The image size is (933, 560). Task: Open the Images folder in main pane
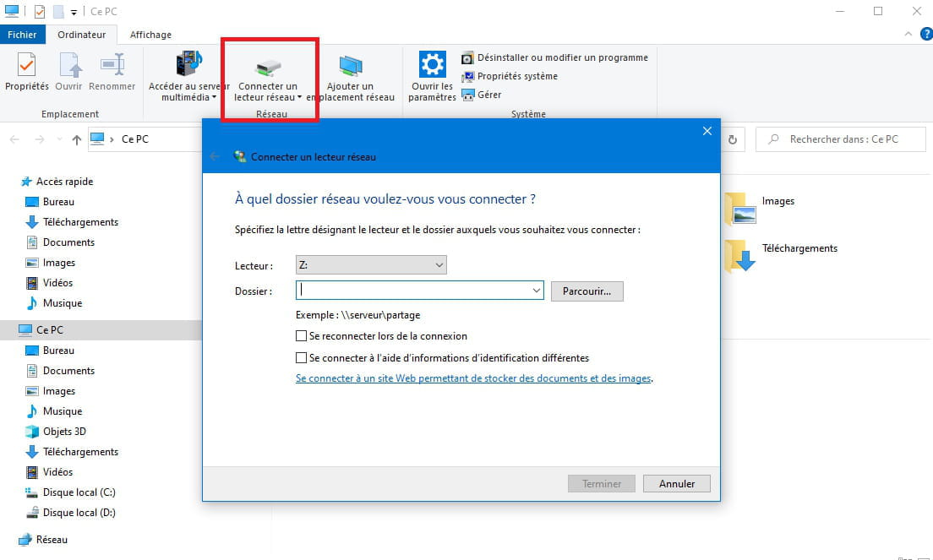click(x=760, y=208)
